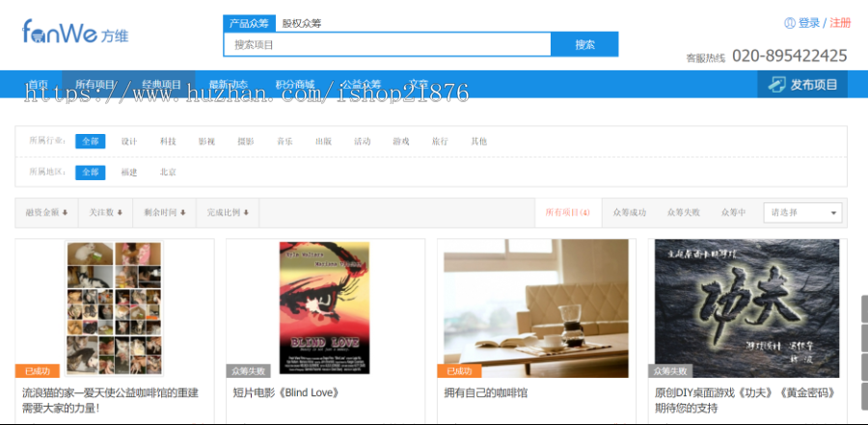Click the publish icon on 发布项目
The height and width of the screenshot is (425, 868).
click(776, 85)
